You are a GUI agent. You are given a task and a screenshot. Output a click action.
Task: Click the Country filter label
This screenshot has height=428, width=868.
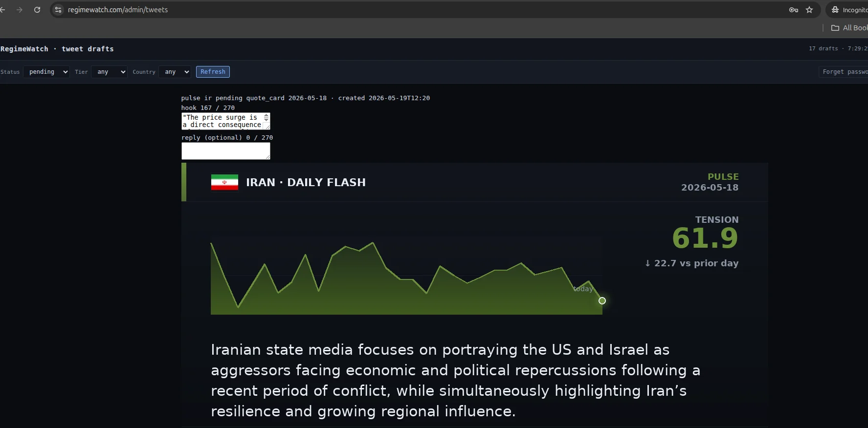pos(144,72)
